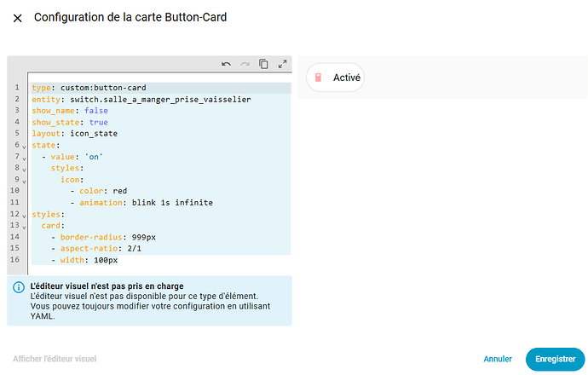Expand the code editor to fullscreen
The height and width of the screenshot is (375, 588).
click(x=282, y=64)
